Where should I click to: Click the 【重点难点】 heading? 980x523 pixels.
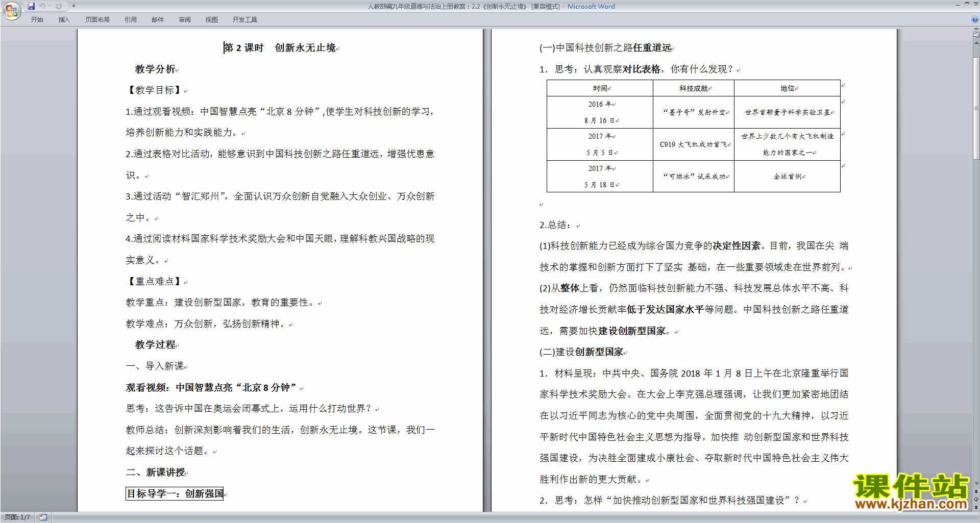tap(155, 282)
